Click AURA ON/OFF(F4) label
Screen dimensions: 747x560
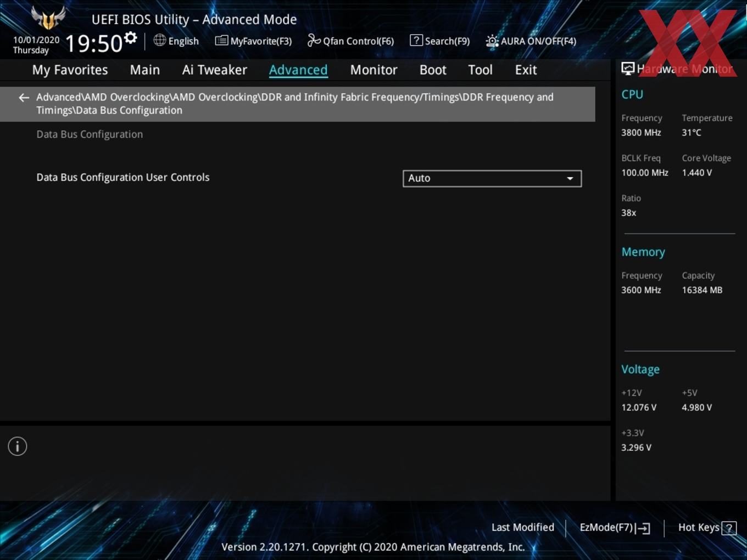(x=538, y=41)
